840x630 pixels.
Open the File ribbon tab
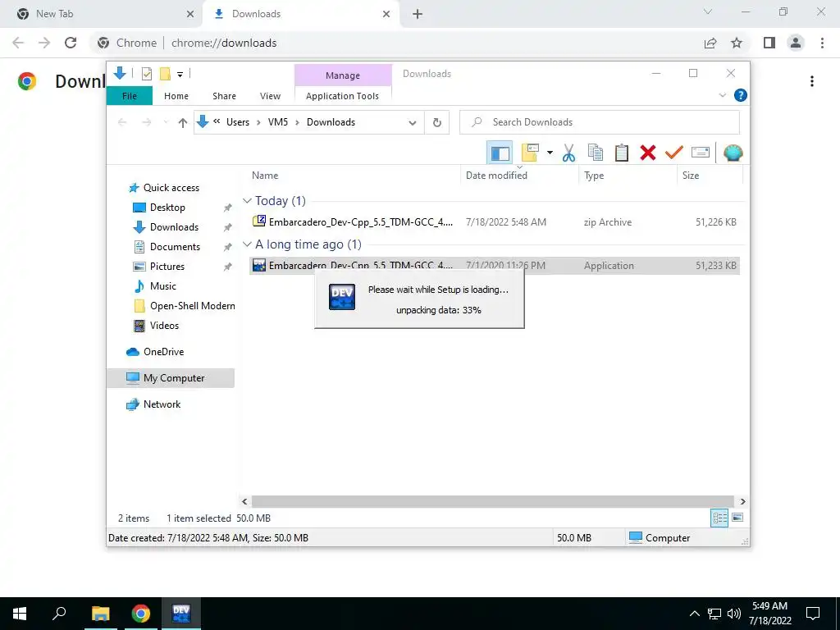click(x=130, y=96)
